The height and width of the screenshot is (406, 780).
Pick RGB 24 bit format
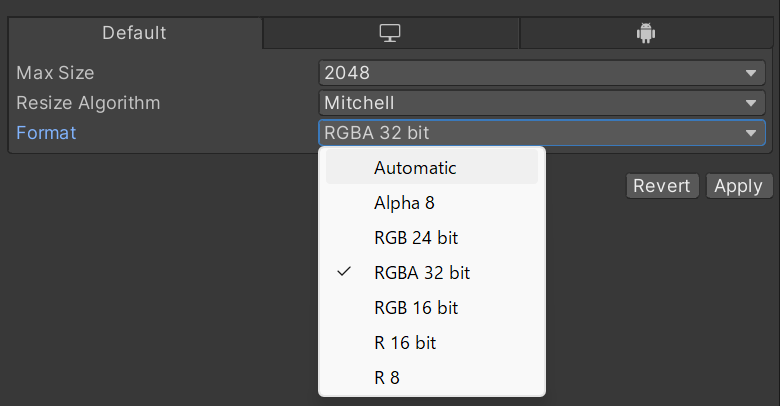coord(416,238)
